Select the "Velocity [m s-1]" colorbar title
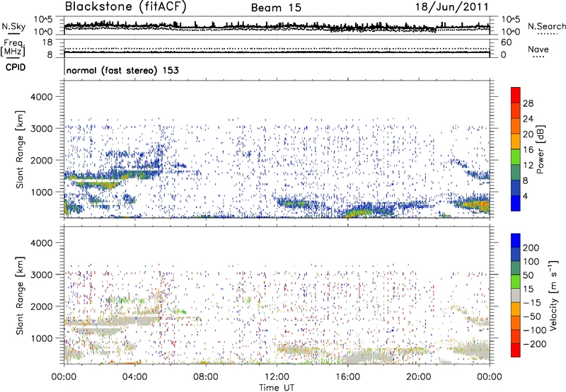Screen dimensions: 566x392 (553, 296)
